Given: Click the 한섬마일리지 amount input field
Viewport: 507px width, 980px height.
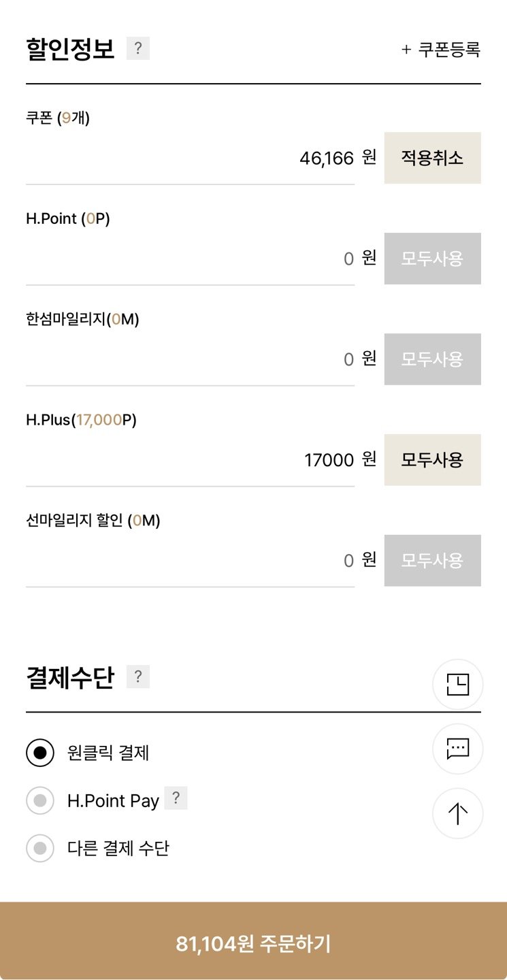Looking at the screenshot, I should (x=191, y=360).
